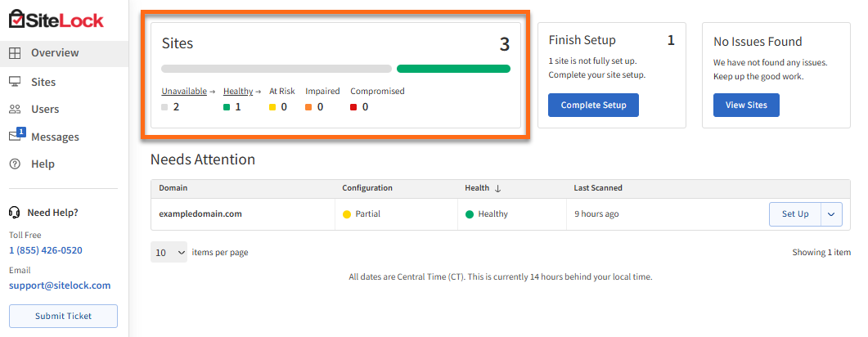Viewport: 868px width, 337px height.
Task: Click the Submit Ticket button
Action: [x=63, y=316]
